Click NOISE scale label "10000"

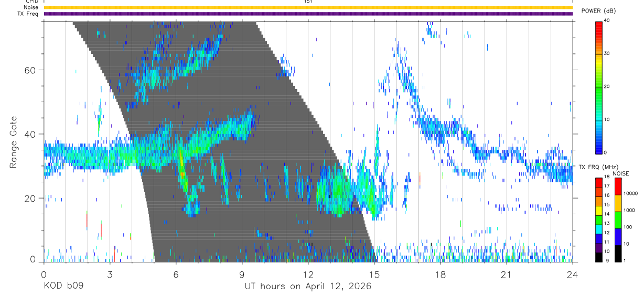[x=630, y=194]
